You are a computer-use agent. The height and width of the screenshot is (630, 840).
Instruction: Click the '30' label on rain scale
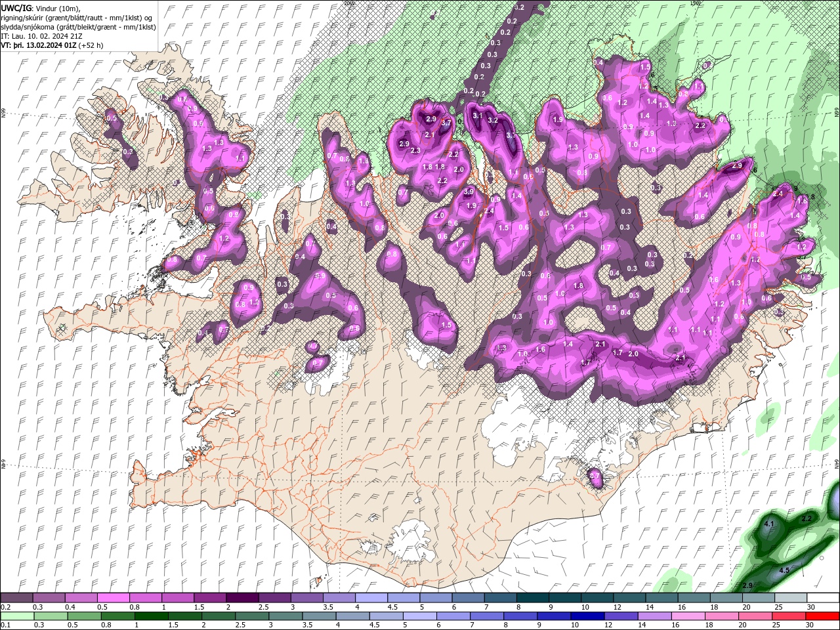point(811,625)
